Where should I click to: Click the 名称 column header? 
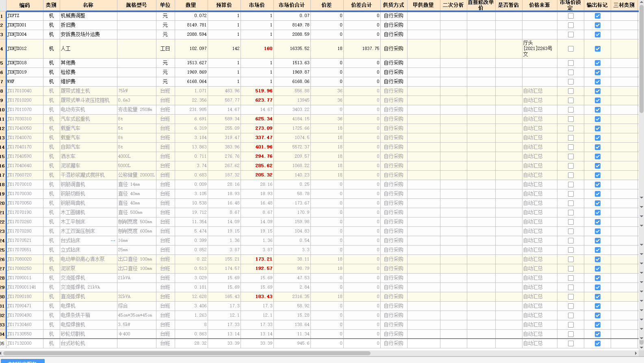pos(88,5)
